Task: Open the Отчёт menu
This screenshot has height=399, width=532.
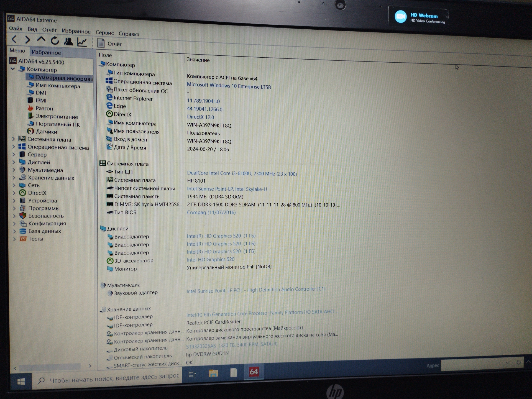Action: pos(49,30)
